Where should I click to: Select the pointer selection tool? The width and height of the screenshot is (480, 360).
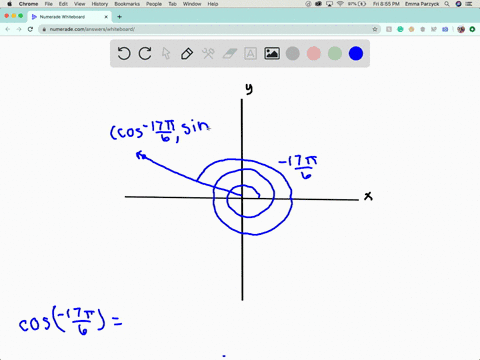coord(166,53)
